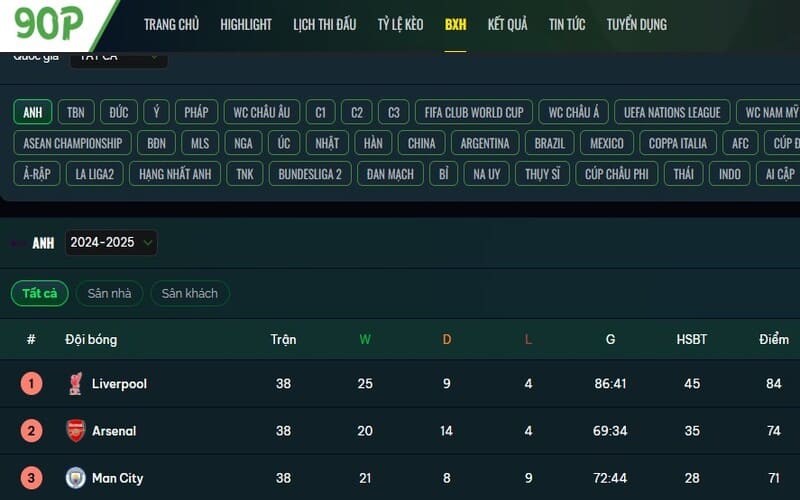Open Tuyển Dụng recruitment page
800x500 pixels.
(637, 24)
